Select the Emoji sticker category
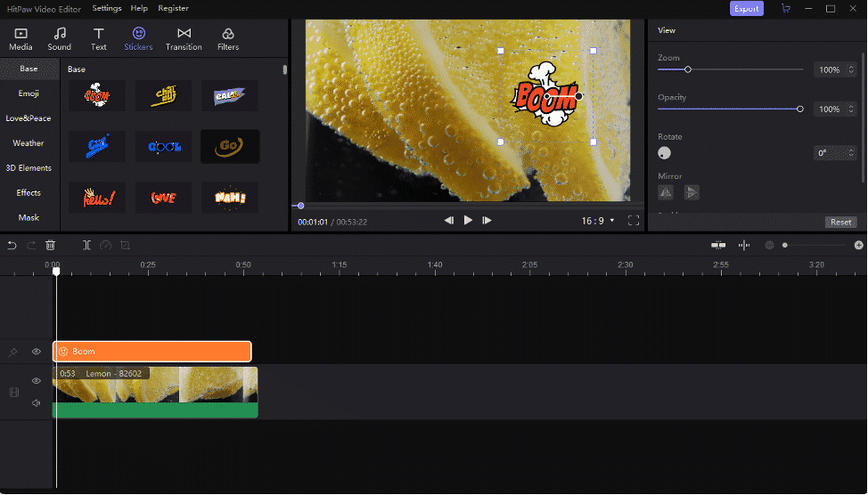 (29, 93)
